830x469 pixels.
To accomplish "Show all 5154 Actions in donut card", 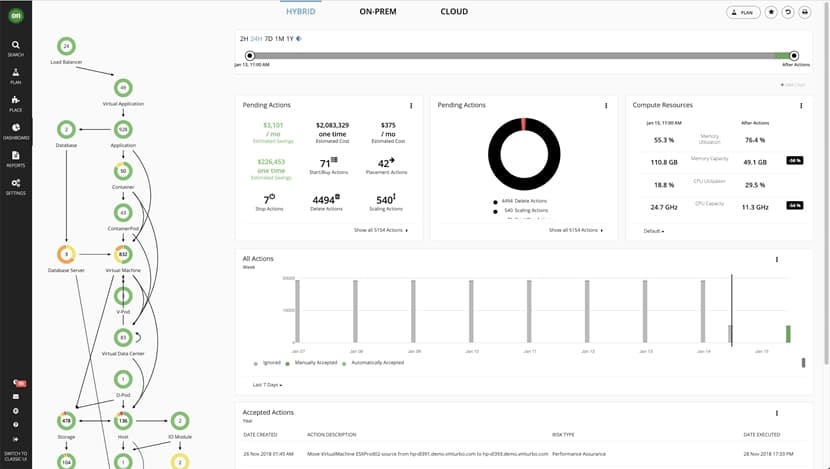I will [x=576, y=230].
